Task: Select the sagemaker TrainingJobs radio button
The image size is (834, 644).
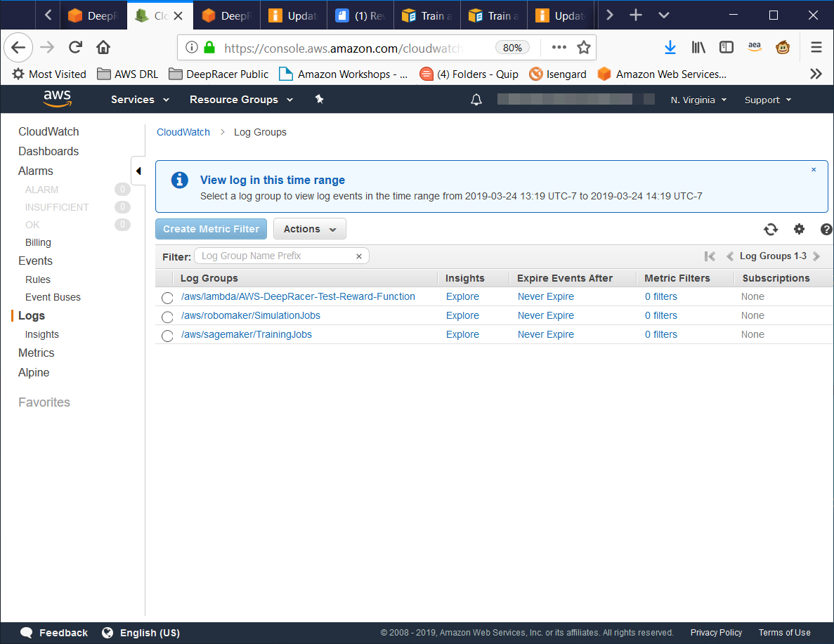Action: click(x=167, y=336)
